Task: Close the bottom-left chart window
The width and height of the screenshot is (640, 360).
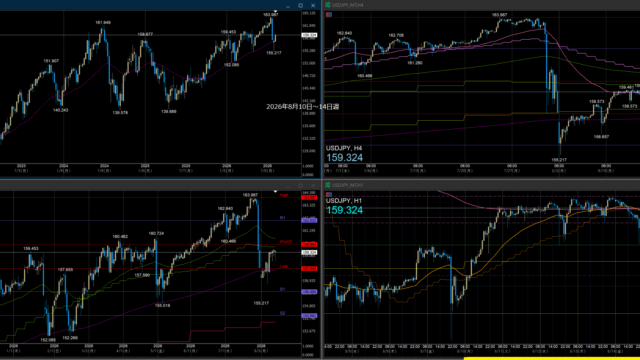Action: (313, 185)
